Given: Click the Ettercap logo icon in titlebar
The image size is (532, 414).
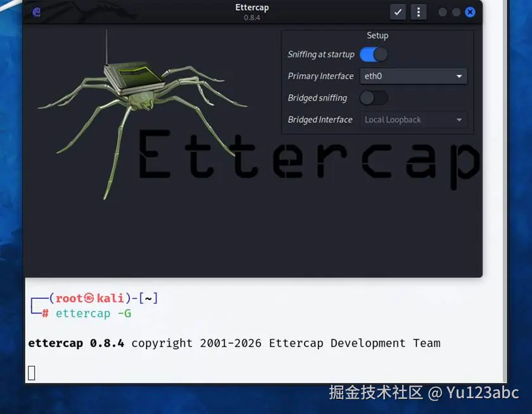Looking at the screenshot, I should tap(37, 13).
